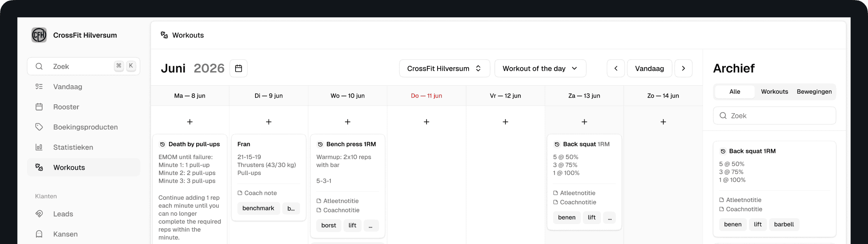Image resolution: width=868 pixels, height=244 pixels.
Task: Open Vandaag in the sidebar
Action: coord(84,87)
